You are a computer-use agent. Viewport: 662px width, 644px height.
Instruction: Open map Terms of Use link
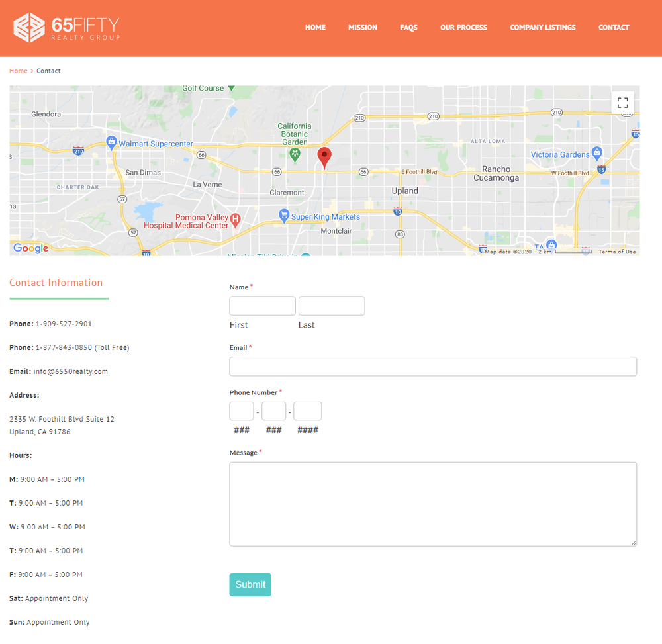[x=617, y=252]
